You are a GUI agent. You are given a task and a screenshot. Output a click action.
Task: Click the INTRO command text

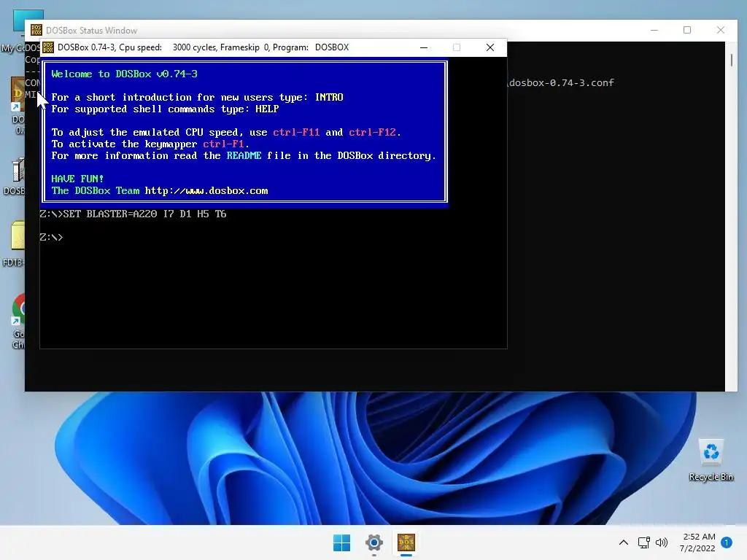(x=329, y=97)
